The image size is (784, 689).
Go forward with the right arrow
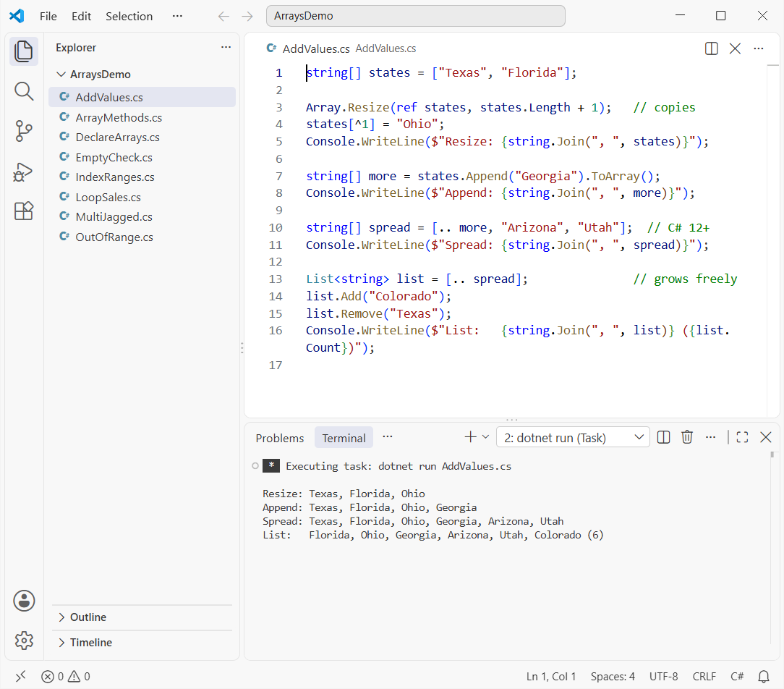pos(247,17)
